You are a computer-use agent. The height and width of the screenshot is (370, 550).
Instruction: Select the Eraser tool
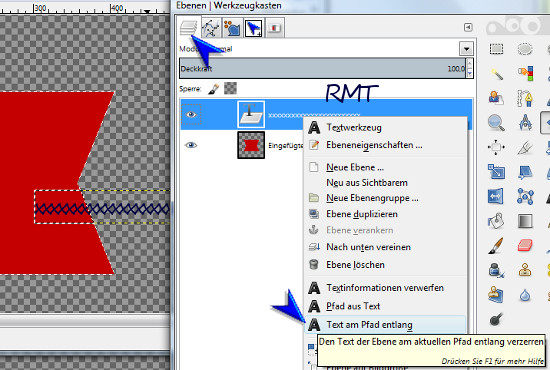tap(525, 245)
